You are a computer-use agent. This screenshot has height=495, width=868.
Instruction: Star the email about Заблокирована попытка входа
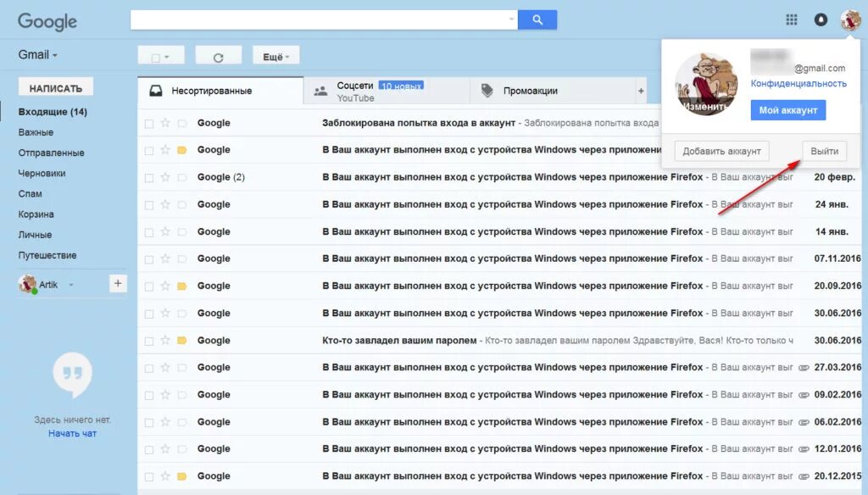tap(165, 123)
